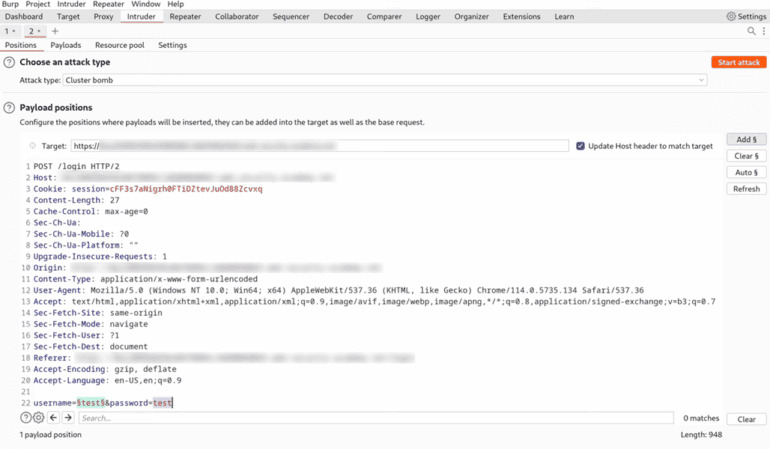Go to next search match arrow
This screenshot has width=770, height=449.
click(68, 418)
